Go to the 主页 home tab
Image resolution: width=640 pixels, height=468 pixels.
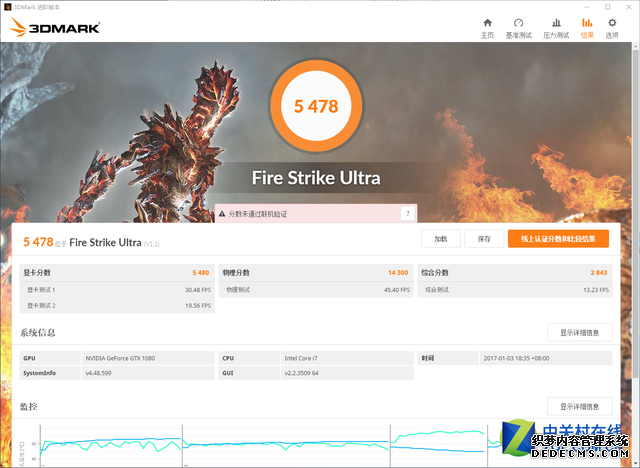tap(487, 29)
